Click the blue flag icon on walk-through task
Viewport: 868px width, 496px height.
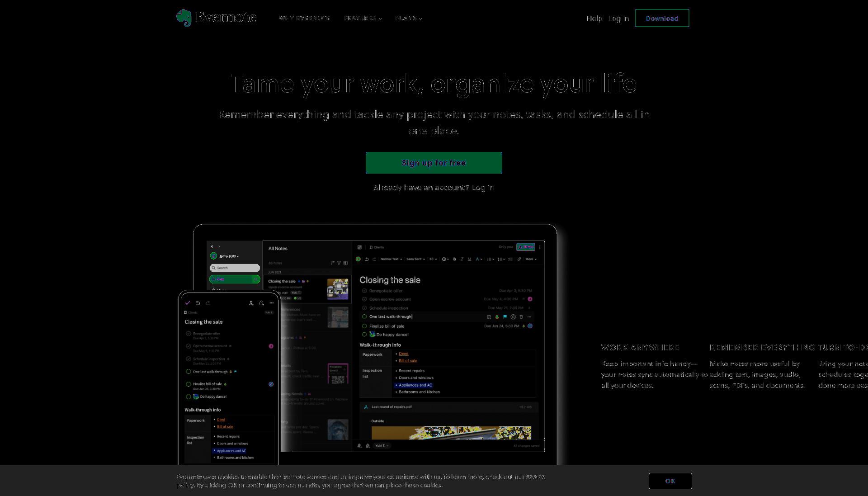click(x=505, y=317)
